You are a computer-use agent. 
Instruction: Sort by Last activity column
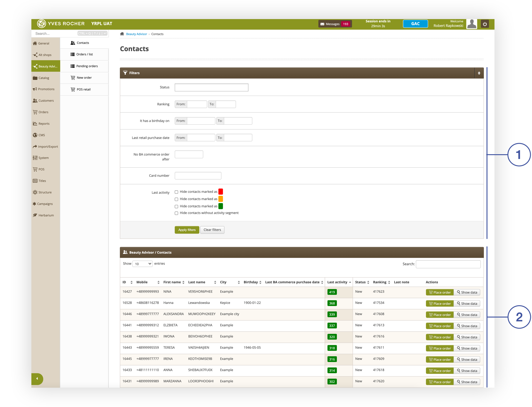click(339, 282)
